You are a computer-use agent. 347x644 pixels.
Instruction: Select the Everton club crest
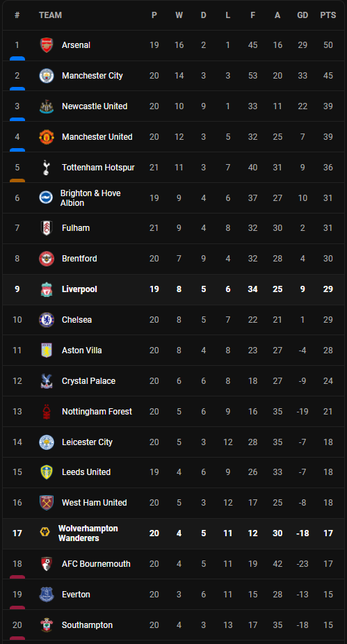[47, 595]
